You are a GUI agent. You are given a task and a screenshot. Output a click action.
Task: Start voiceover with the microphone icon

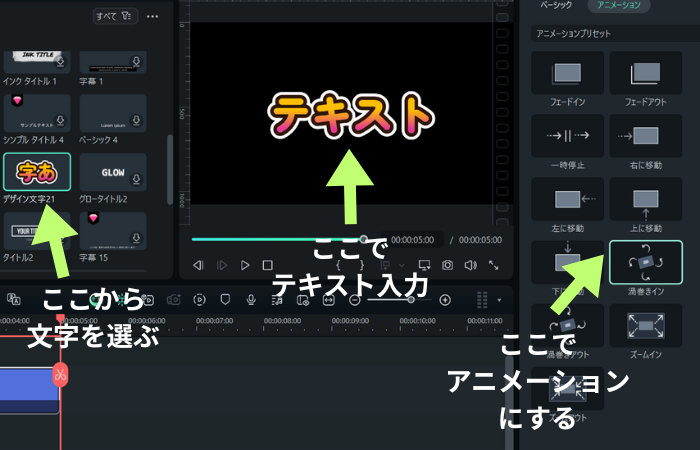point(251,300)
